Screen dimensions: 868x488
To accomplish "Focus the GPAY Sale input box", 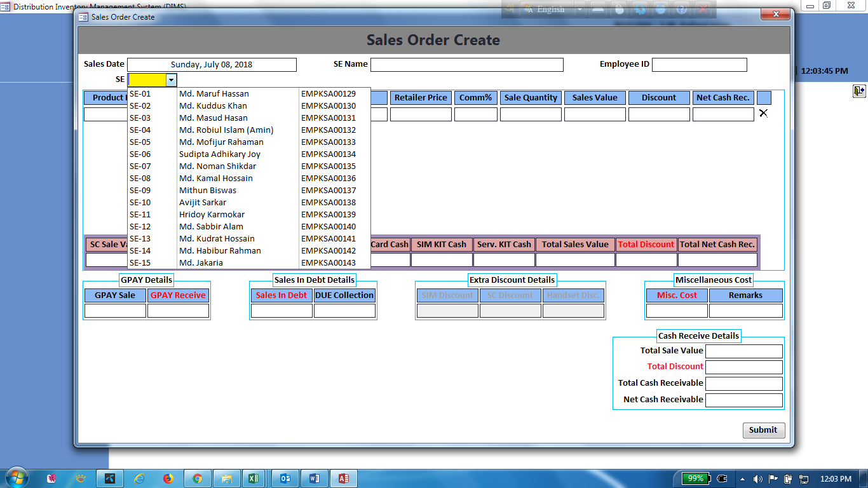I will pos(115,311).
